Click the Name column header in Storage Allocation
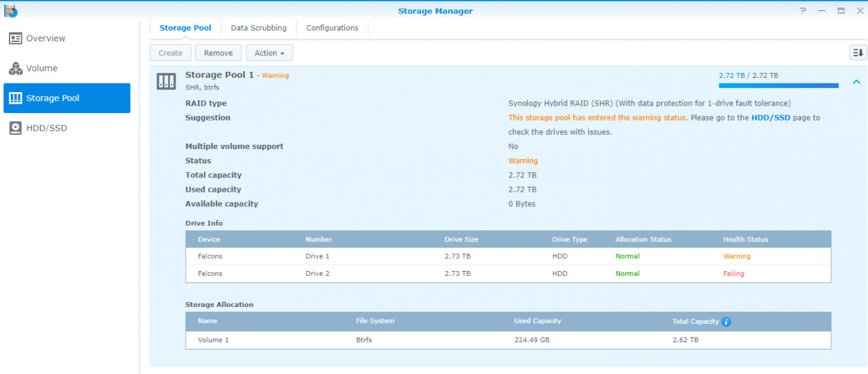868x374 pixels. click(x=208, y=321)
